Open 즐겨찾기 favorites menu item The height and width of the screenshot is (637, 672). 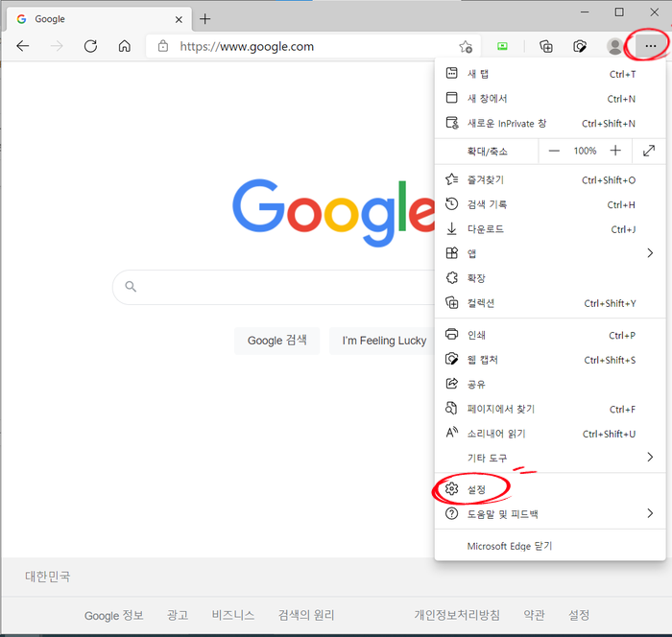point(550,180)
